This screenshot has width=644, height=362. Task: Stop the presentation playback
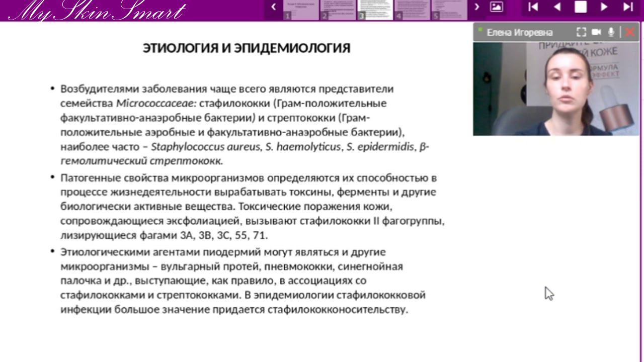coord(581,7)
